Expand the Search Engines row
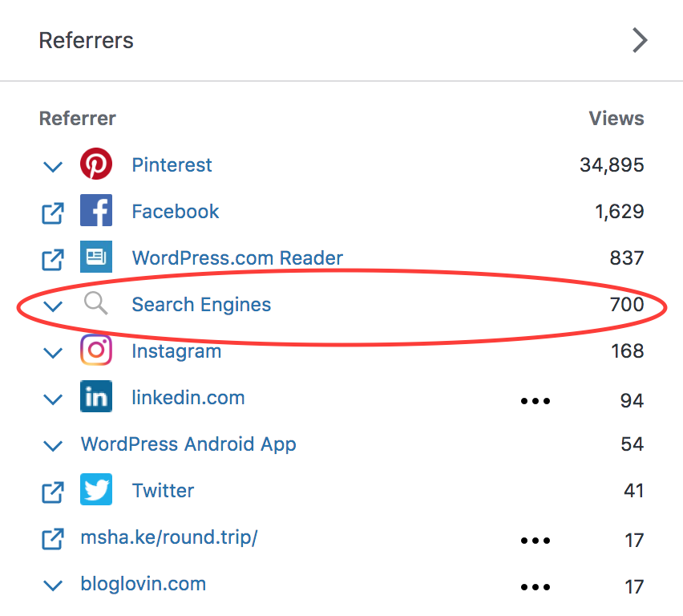The height and width of the screenshot is (616, 683). point(53,306)
